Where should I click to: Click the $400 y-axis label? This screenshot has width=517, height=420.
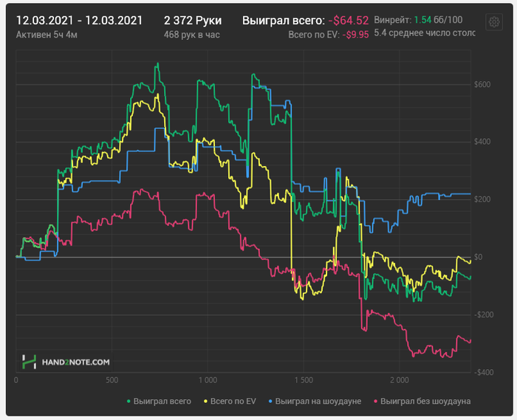pos(482,142)
